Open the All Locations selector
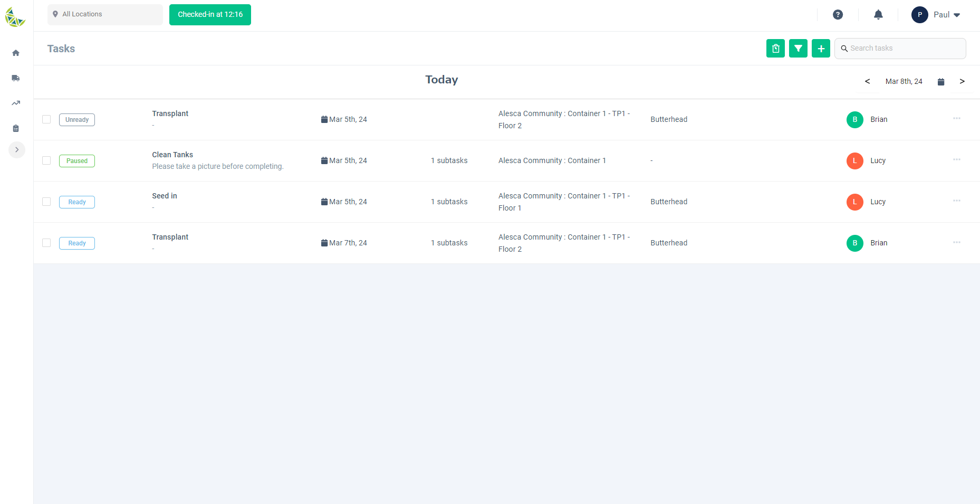This screenshot has height=504, width=980. (x=105, y=14)
